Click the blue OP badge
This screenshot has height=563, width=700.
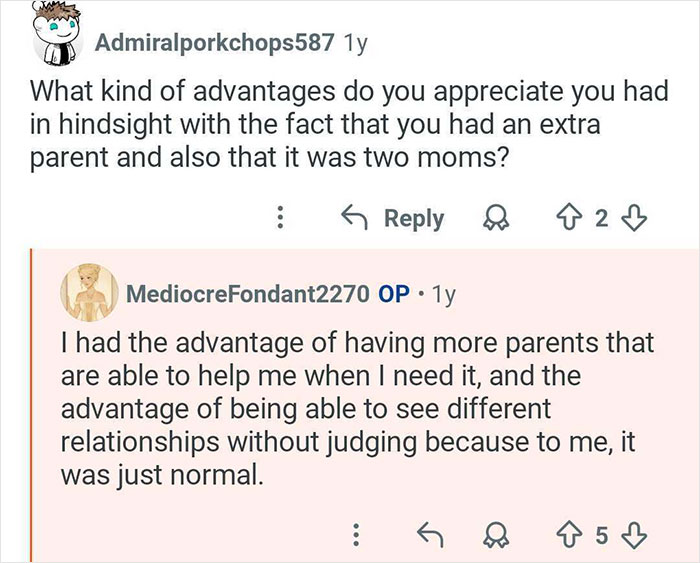pos(394,295)
